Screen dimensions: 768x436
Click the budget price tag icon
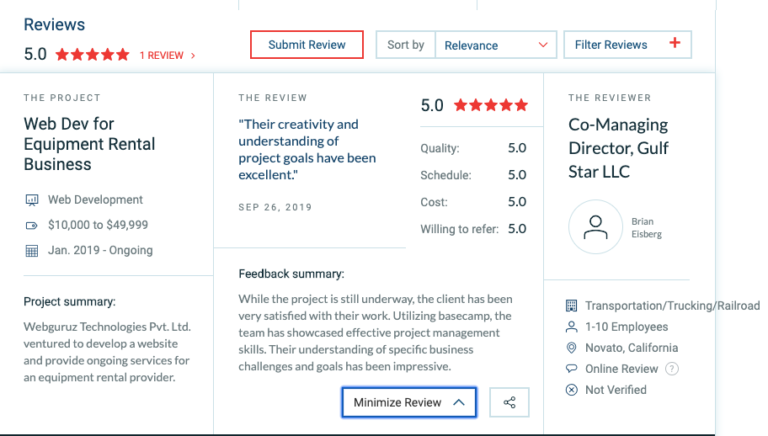point(31,225)
